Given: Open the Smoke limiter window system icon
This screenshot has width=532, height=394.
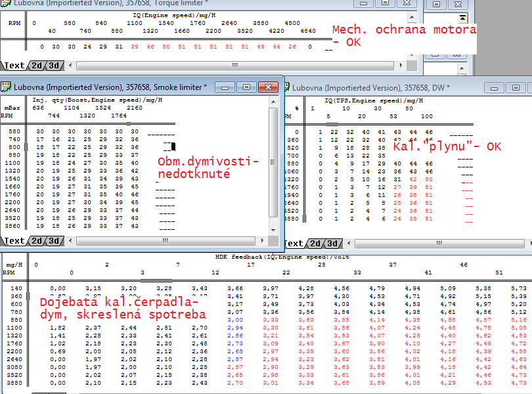Looking at the screenshot, I should click(x=6, y=87).
